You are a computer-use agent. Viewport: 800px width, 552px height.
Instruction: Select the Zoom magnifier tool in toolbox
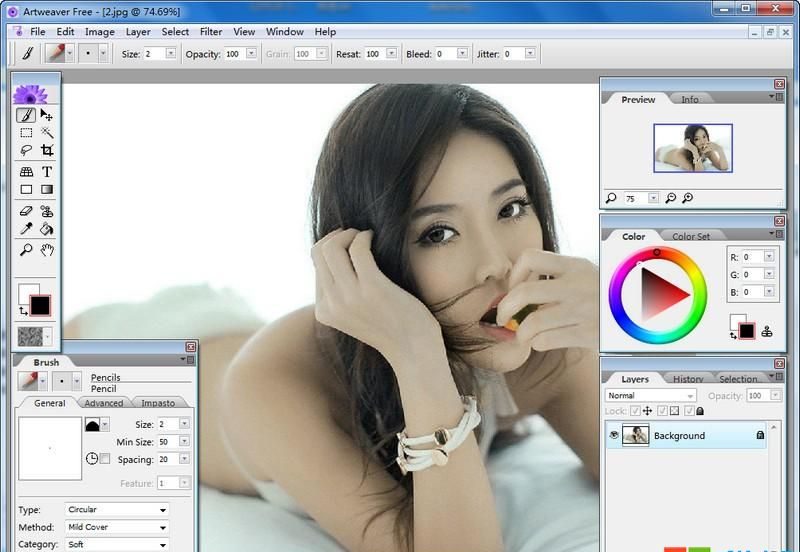(26, 250)
